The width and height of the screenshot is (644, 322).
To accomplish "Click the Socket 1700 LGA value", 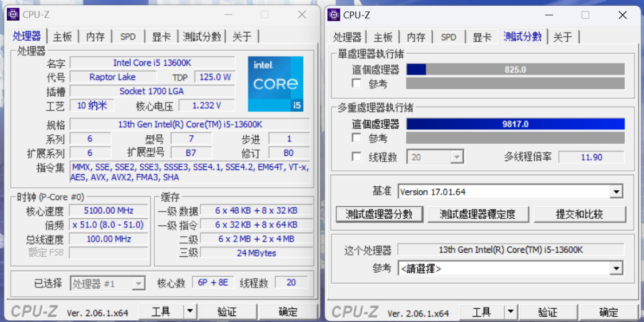I will pyautogui.click(x=152, y=91).
